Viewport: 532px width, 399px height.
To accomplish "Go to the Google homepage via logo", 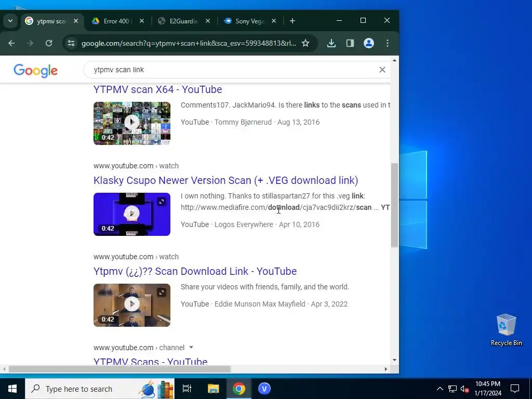I will click(x=36, y=71).
